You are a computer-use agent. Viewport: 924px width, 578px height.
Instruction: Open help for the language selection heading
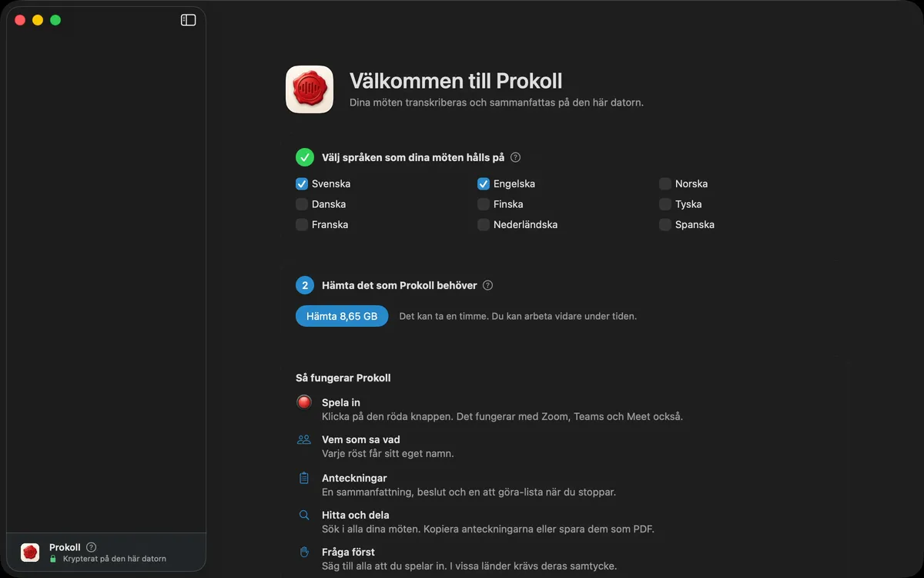(x=516, y=157)
